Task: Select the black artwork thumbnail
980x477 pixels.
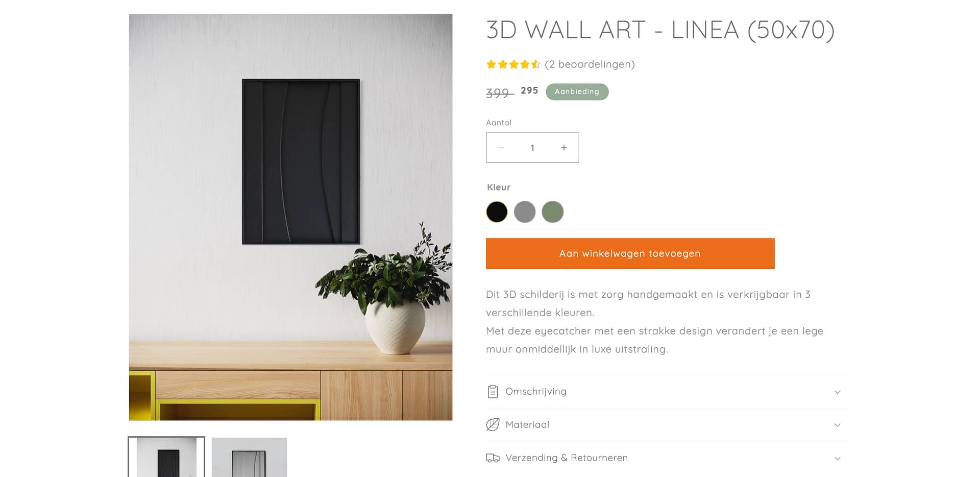Action: point(166,457)
